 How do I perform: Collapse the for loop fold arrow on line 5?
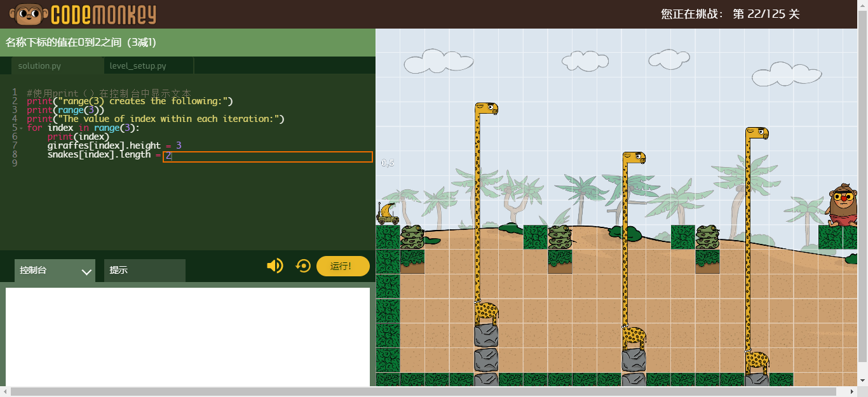tap(21, 128)
